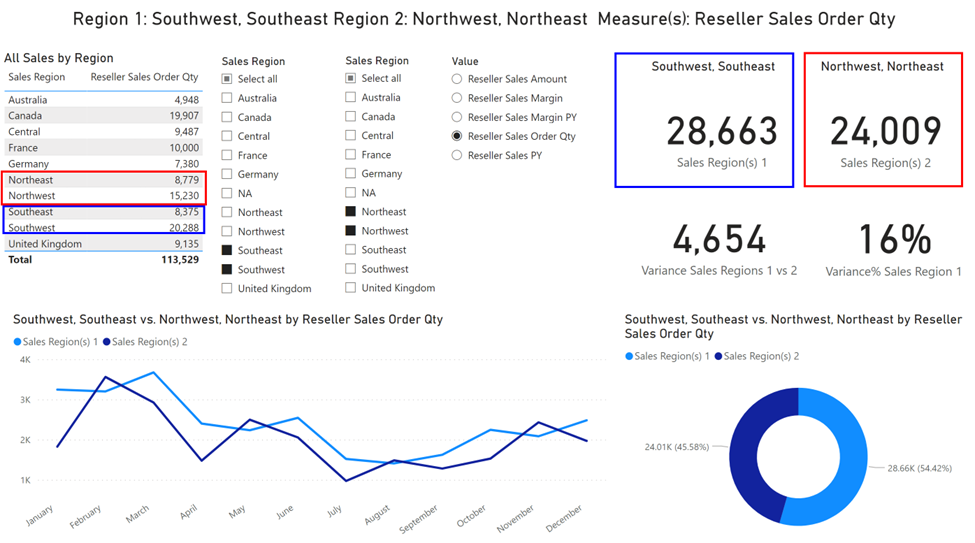
Task: Check Germany in the first Sales Region slicer
Action: [227, 174]
